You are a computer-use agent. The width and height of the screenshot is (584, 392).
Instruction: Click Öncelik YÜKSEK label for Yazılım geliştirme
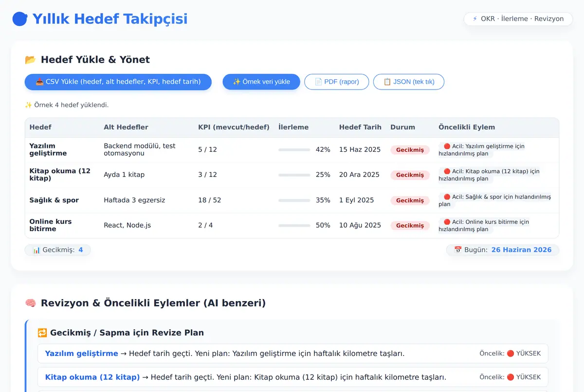[510, 354]
